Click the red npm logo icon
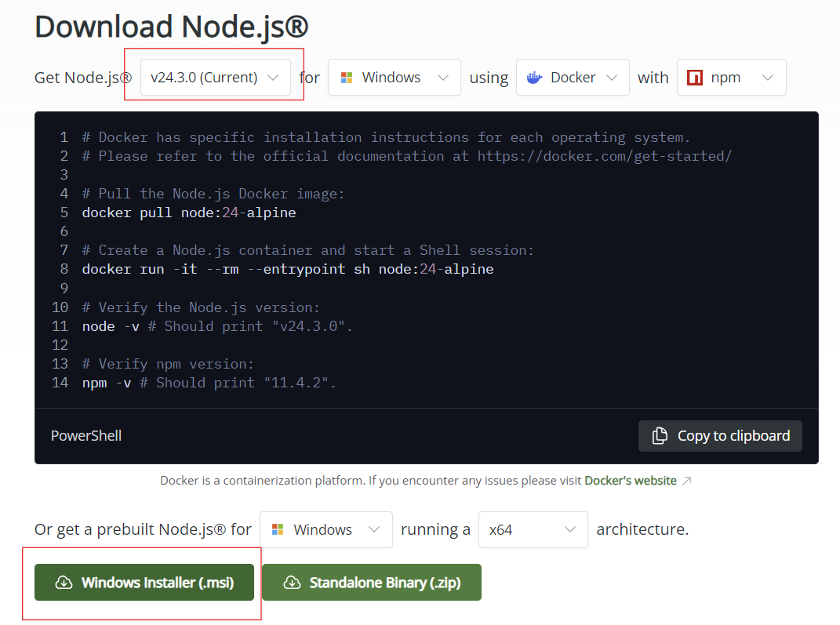Viewport: 840px width, 625px height. [694, 78]
